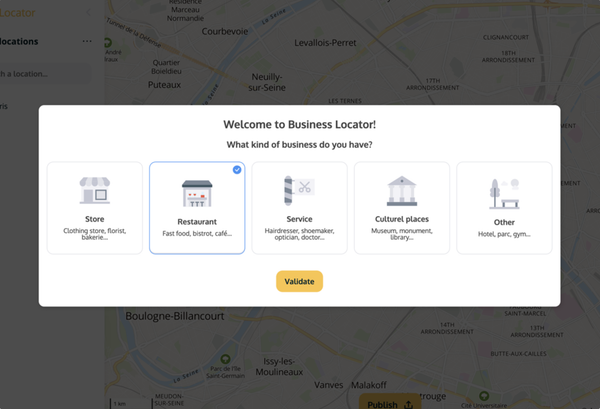Click the restaurant building icon
The width and height of the screenshot is (600, 409).
[197, 193]
